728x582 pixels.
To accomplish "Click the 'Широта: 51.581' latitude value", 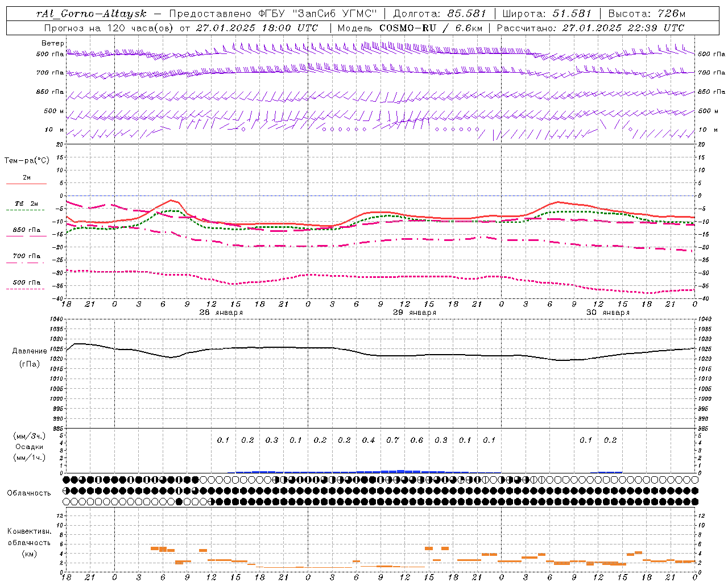I will pos(547,13).
